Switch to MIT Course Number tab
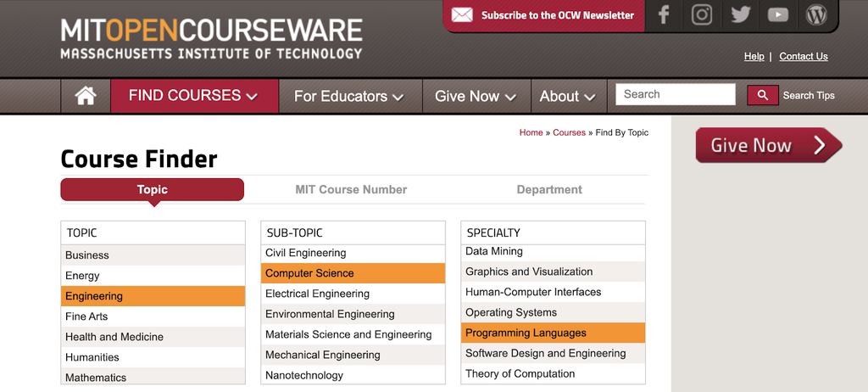The width and height of the screenshot is (868, 392). click(x=351, y=189)
